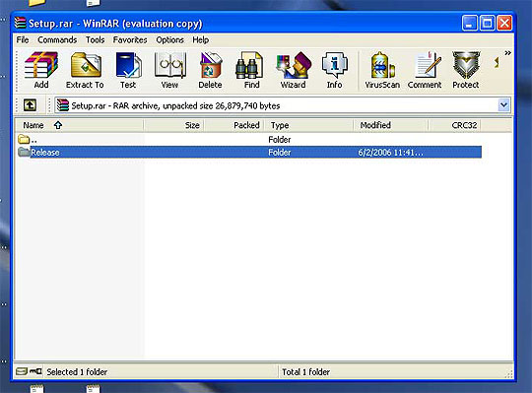
Task: Click the status bar key password icon
Action: 35,371
